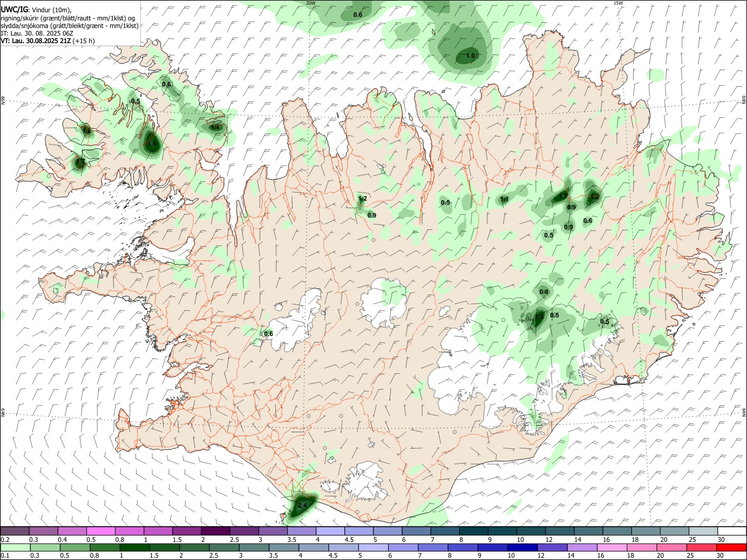
Task: Pick the deep blue rain swatch between 10 and 12
Action: click(x=521, y=548)
